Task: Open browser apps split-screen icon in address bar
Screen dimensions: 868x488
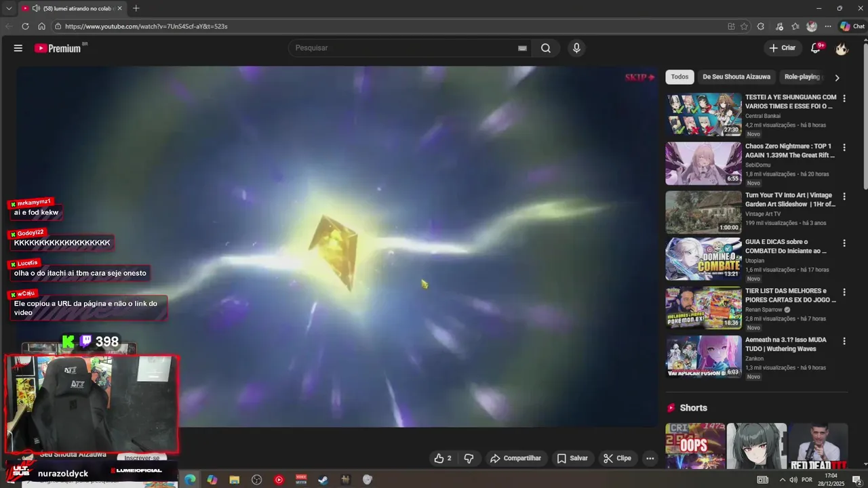Action: point(731,26)
